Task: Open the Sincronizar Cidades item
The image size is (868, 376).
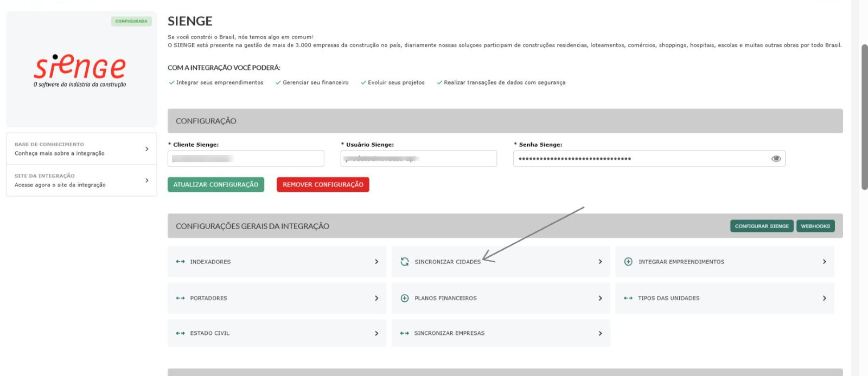Action: pos(501,262)
